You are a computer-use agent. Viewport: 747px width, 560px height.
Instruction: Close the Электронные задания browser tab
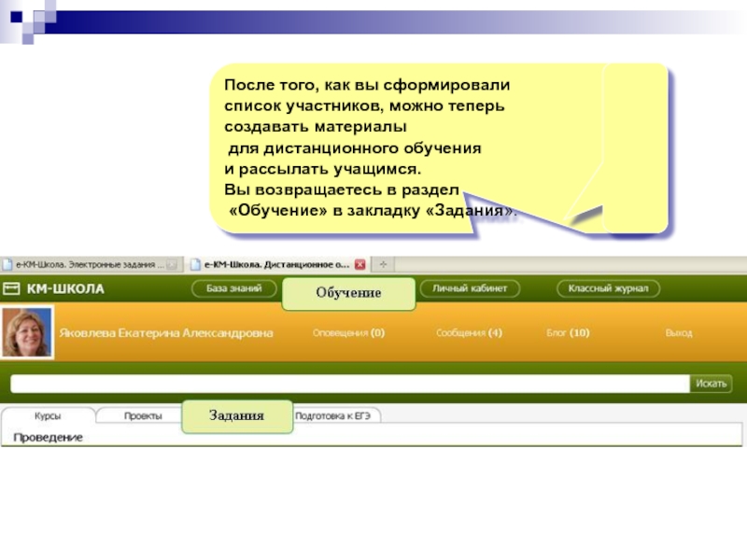click(172, 264)
